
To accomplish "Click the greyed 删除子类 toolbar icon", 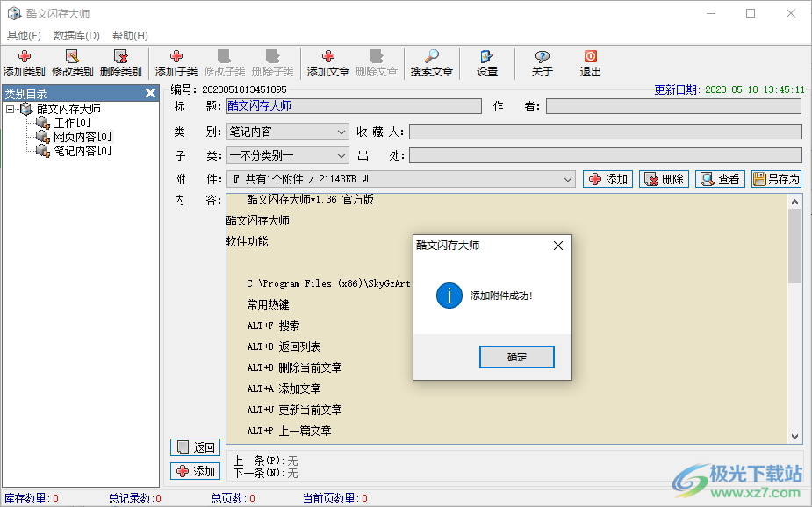I will [272, 63].
